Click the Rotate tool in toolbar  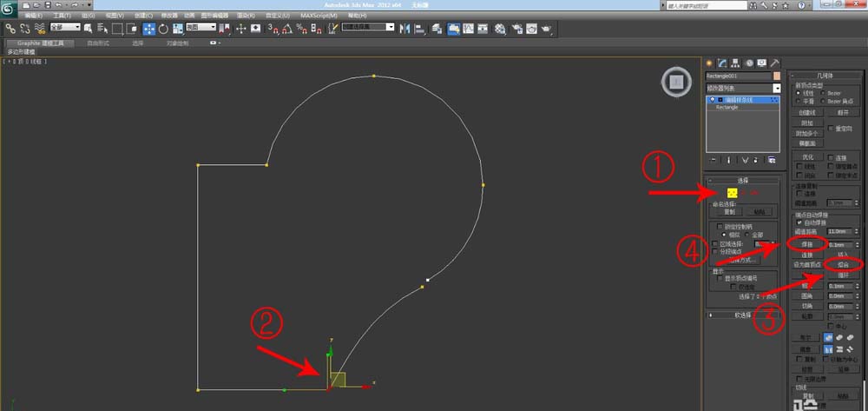coord(164,29)
